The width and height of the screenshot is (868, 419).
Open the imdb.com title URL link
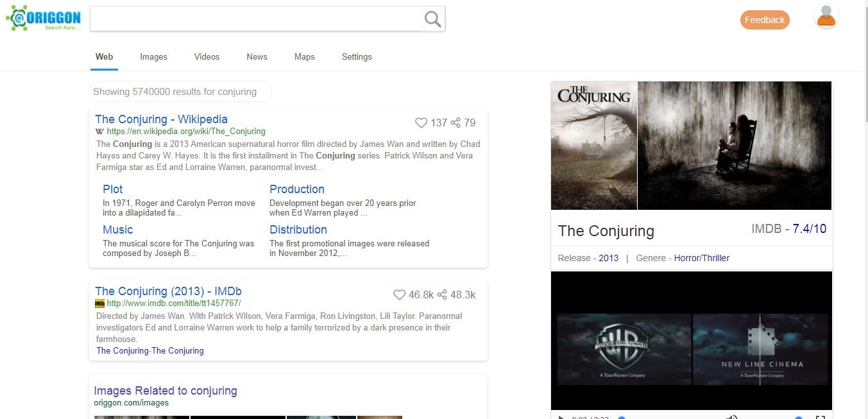(x=174, y=304)
